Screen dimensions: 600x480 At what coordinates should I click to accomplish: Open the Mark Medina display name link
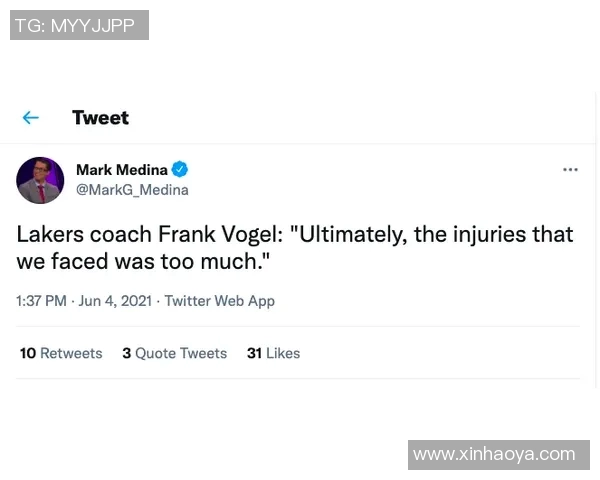[122, 169]
